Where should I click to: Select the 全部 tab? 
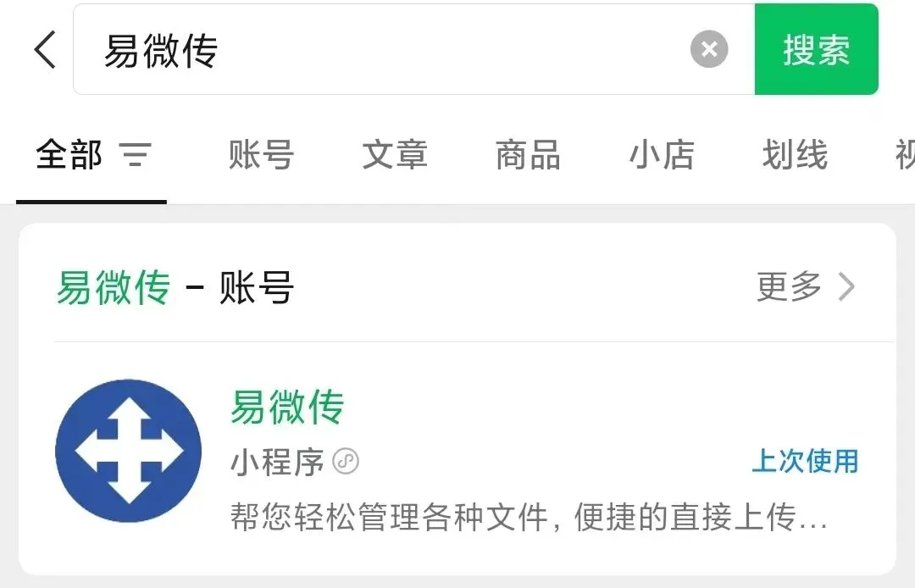coord(69,155)
